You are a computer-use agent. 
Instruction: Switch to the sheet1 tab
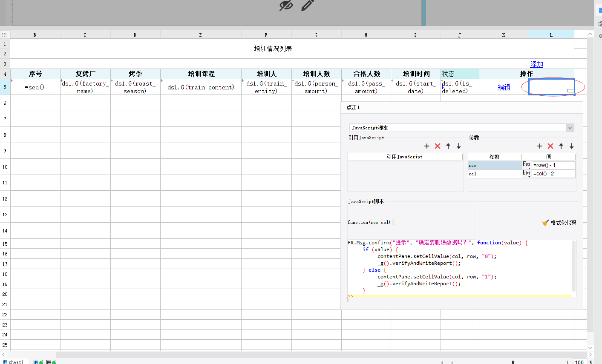pyautogui.click(x=14, y=362)
